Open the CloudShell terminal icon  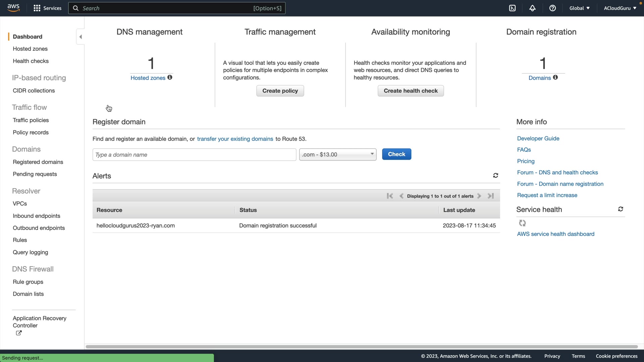pos(512,8)
